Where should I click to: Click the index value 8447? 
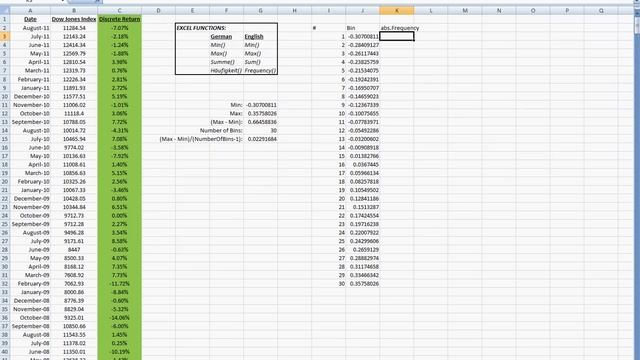74,249
